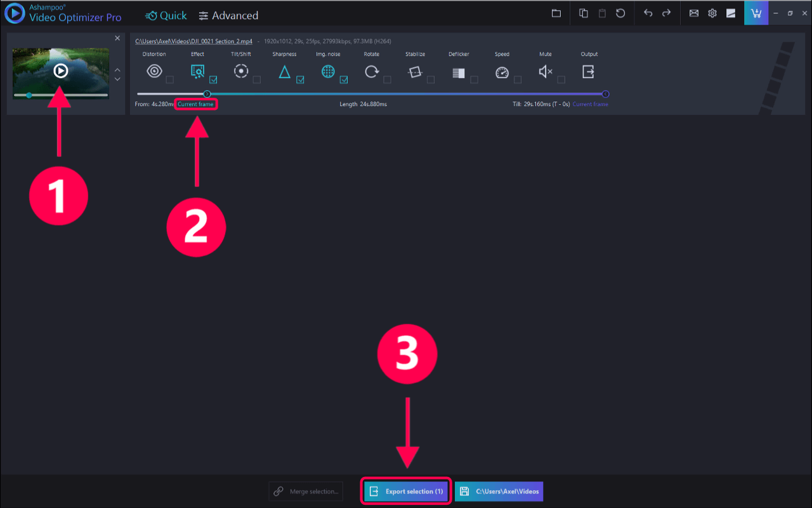Open the Rotate tool icon
The image size is (812, 508).
[x=372, y=72]
